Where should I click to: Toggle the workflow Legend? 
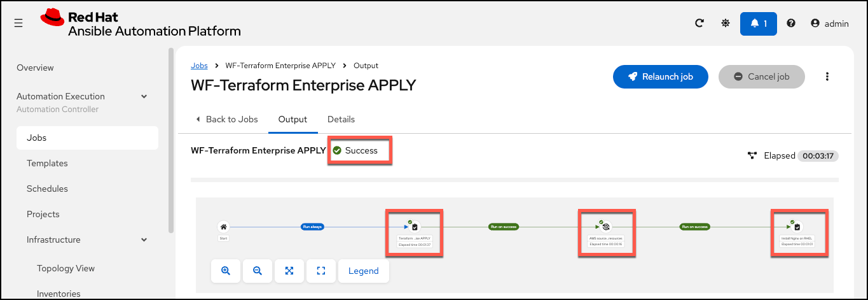click(x=363, y=271)
